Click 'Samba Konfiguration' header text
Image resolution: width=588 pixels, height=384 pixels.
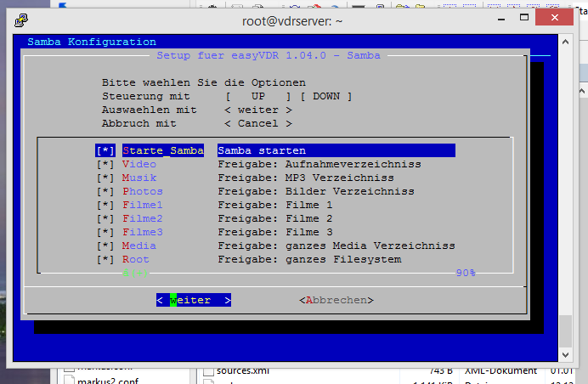pos(92,42)
